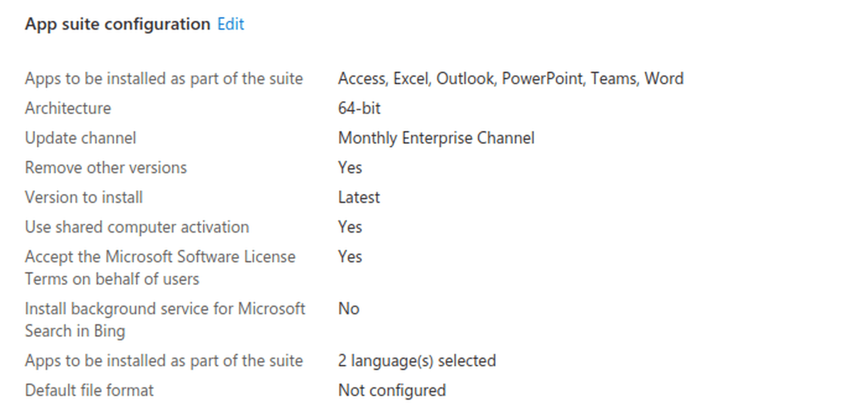Select the Default file format label

click(x=89, y=390)
